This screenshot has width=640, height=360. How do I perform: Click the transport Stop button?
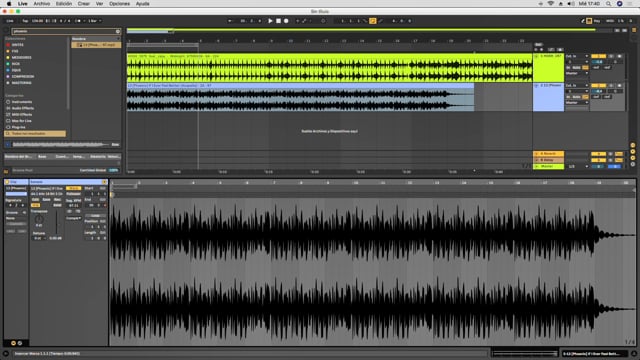278,21
